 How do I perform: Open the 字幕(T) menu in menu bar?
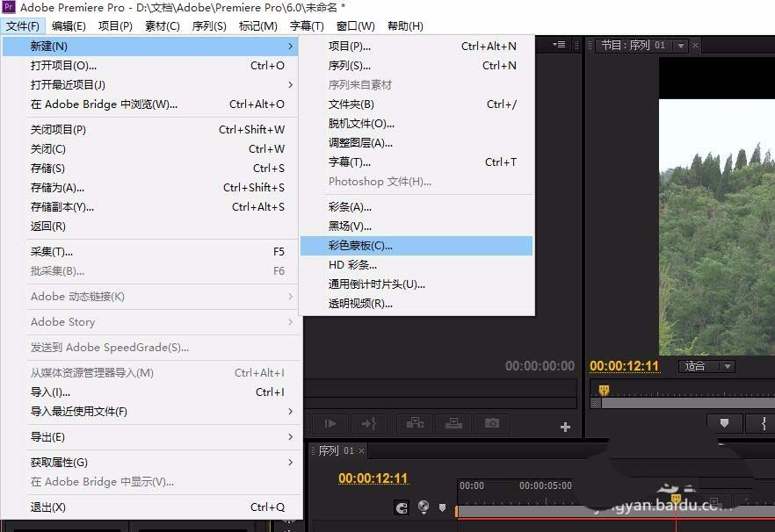coord(307,26)
